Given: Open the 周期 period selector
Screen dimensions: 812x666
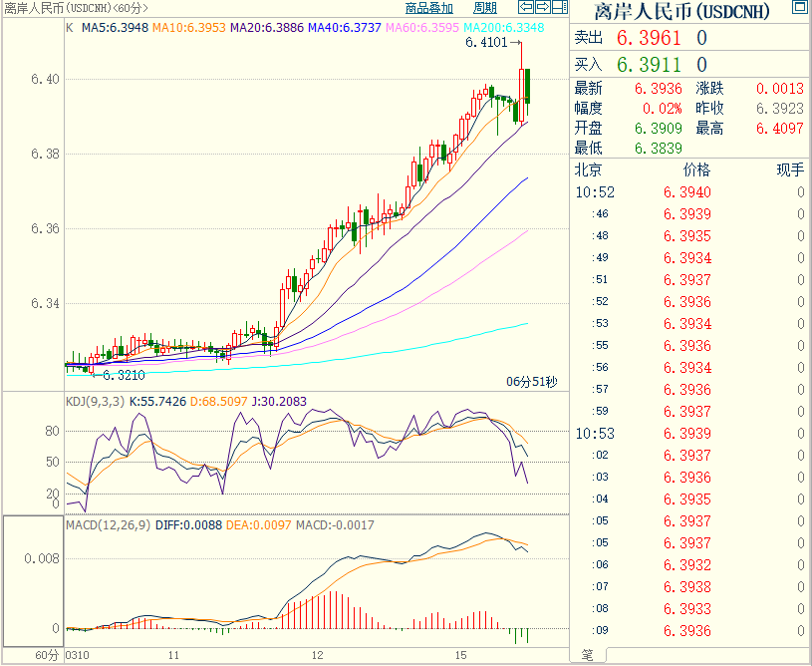Looking at the screenshot, I should pos(485,8).
